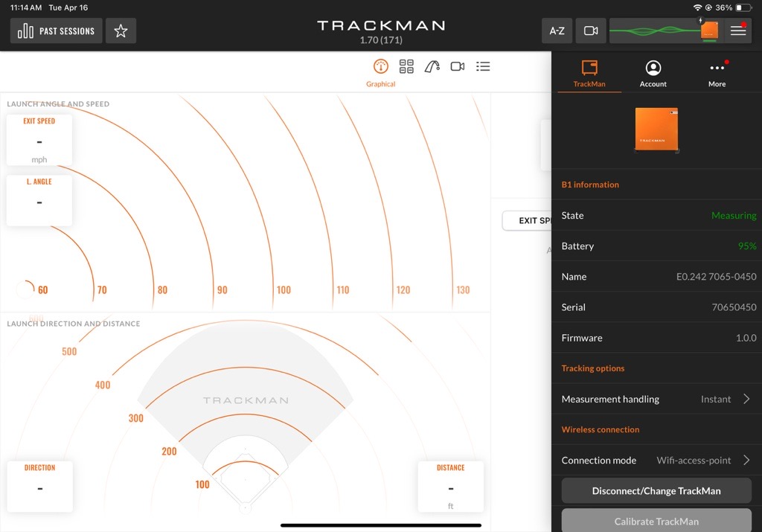This screenshot has height=532, width=762.
Task: Switch to the list view icon
Action: tap(483, 66)
